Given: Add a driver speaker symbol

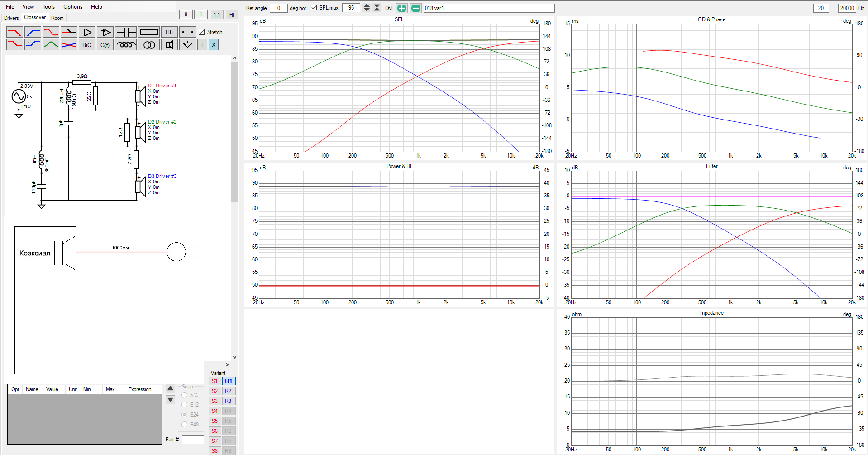Looking at the screenshot, I should 169,45.
